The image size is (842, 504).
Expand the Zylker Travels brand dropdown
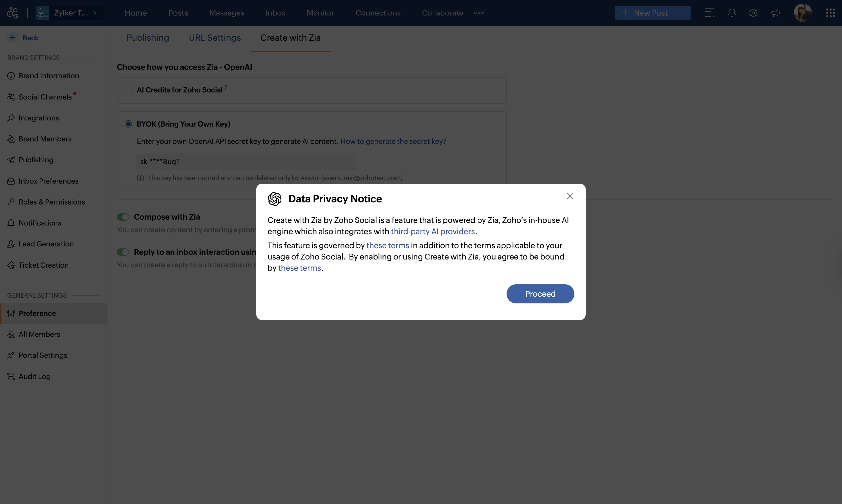96,13
